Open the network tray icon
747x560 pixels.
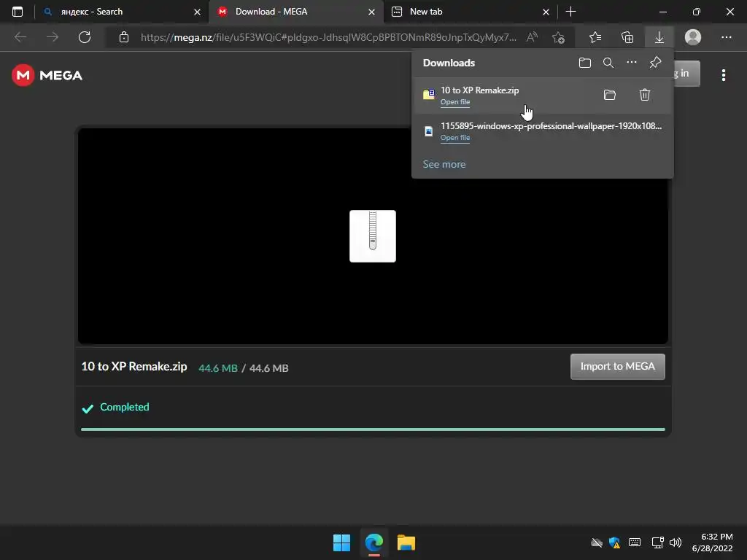pyautogui.click(x=658, y=542)
